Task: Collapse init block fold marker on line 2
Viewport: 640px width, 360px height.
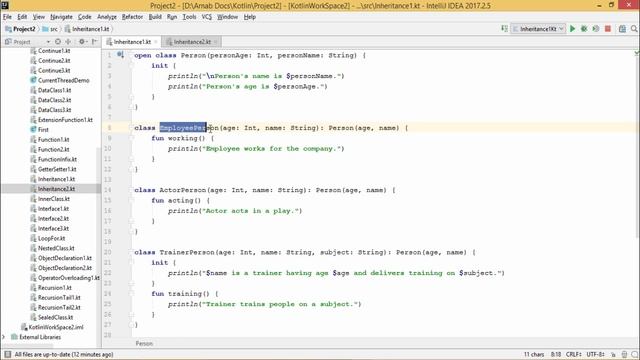Action: pos(131,66)
